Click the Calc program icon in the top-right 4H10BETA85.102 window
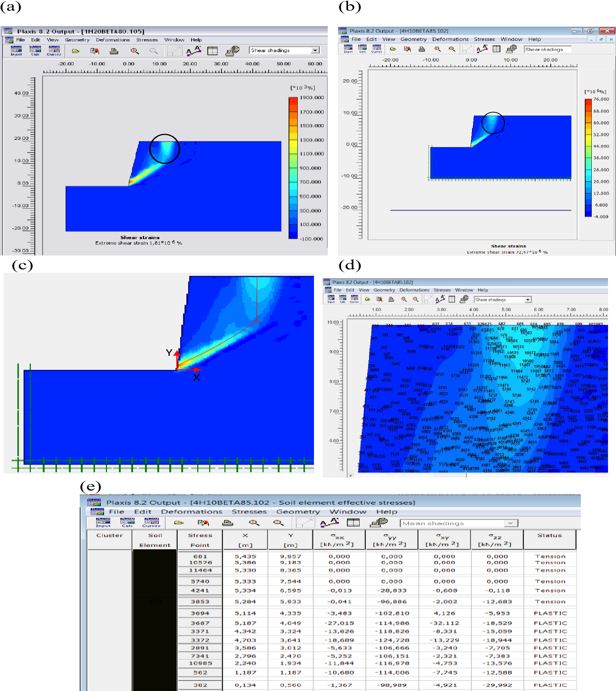Viewport: 616px width, 691px height. 362,49
